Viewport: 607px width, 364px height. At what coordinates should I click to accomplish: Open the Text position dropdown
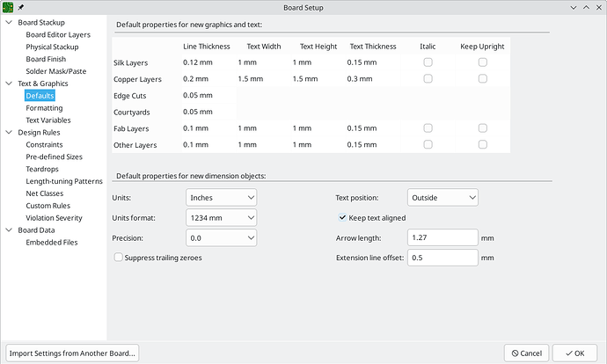(442, 198)
